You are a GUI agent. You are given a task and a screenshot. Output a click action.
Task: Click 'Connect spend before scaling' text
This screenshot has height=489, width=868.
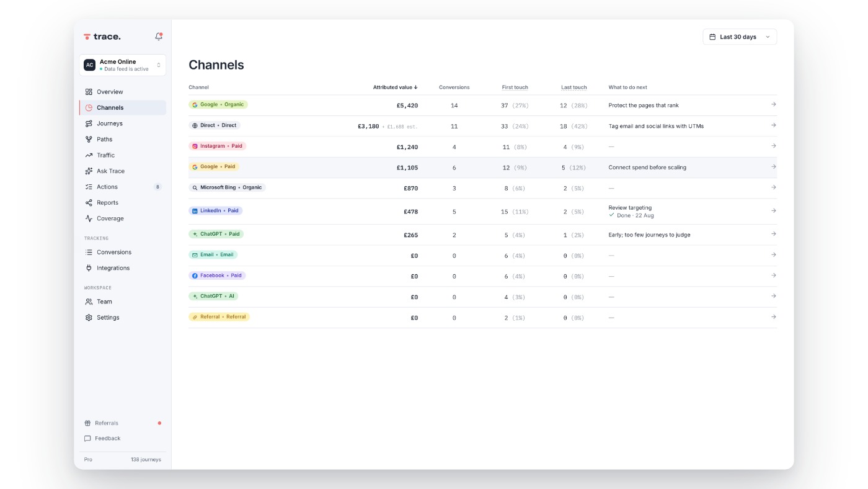[647, 168]
